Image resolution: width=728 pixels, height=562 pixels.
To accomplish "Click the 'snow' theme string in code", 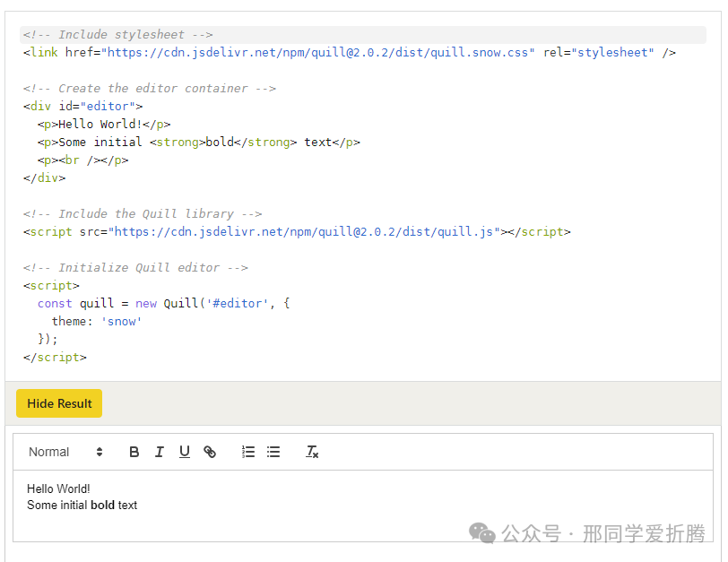I will pyautogui.click(x=121, y=322).
